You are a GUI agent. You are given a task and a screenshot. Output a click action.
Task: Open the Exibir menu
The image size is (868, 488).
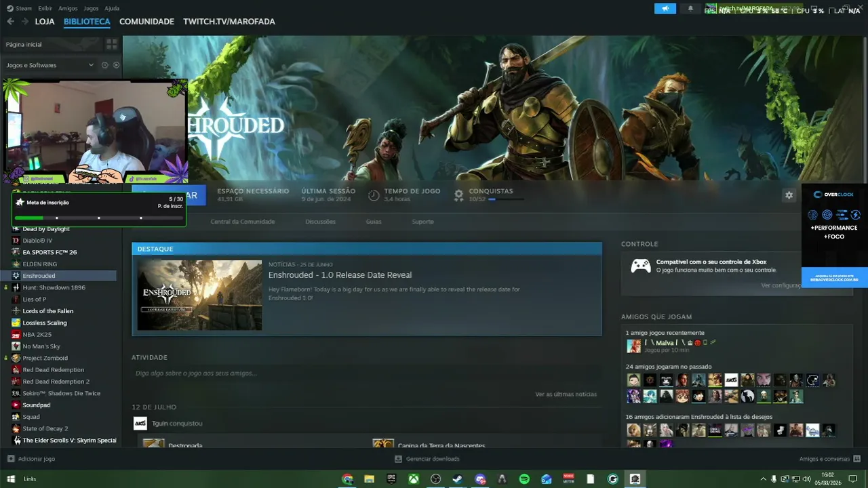[x=45, y=9]
